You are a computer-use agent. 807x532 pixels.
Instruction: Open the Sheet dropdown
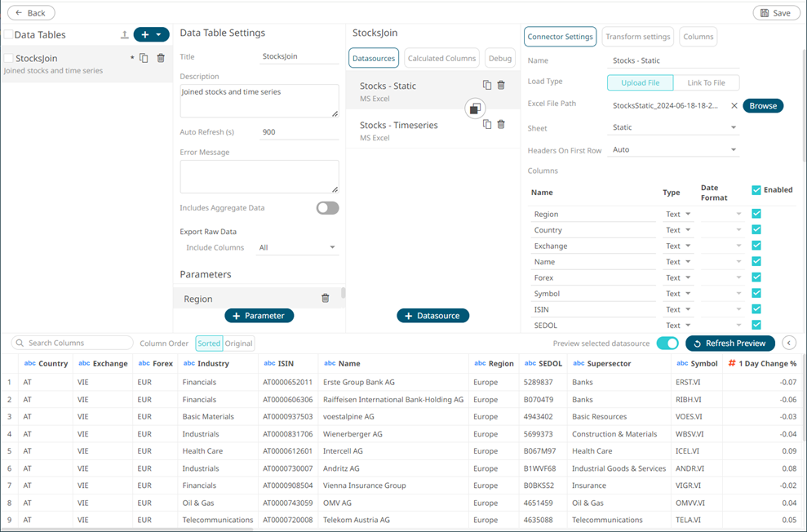tap(674, 128)
